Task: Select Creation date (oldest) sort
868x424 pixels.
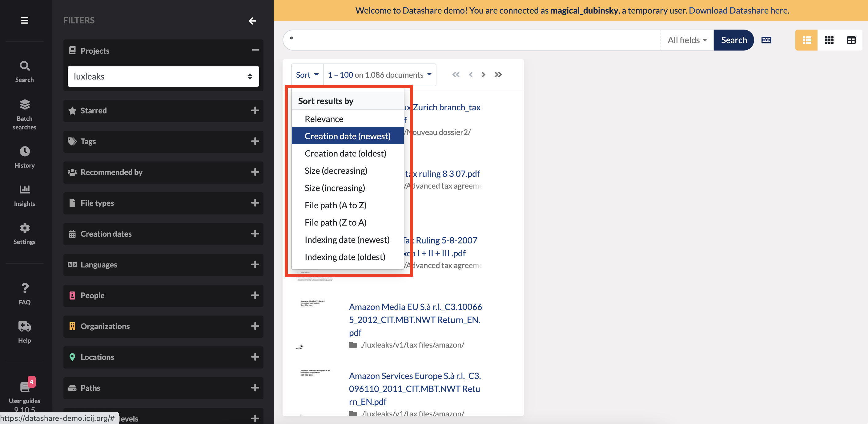Action: 348,153
